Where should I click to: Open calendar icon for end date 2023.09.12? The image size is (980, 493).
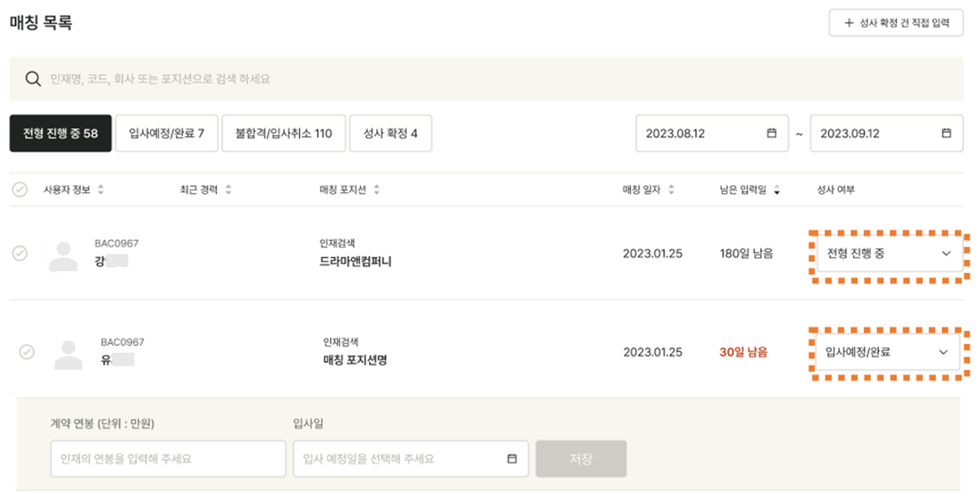[946, 133]
